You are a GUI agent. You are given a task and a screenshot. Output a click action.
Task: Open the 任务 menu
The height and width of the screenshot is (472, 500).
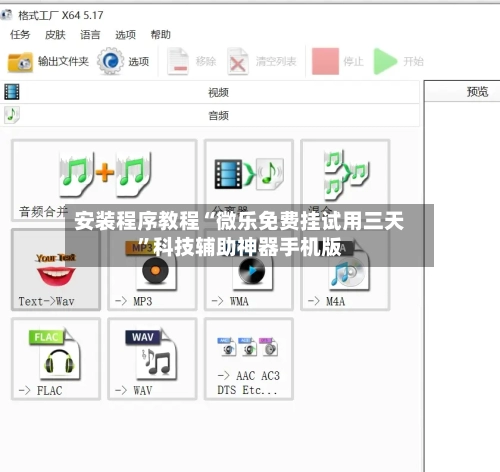20,34
